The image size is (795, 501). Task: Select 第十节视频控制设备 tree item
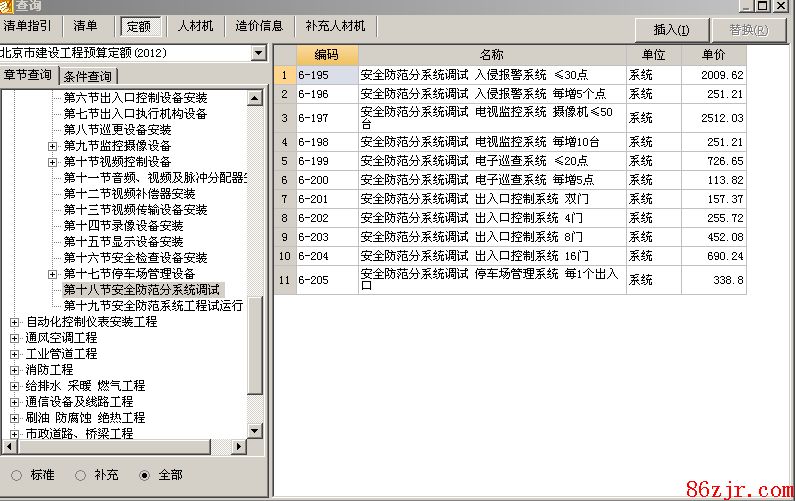117,161
